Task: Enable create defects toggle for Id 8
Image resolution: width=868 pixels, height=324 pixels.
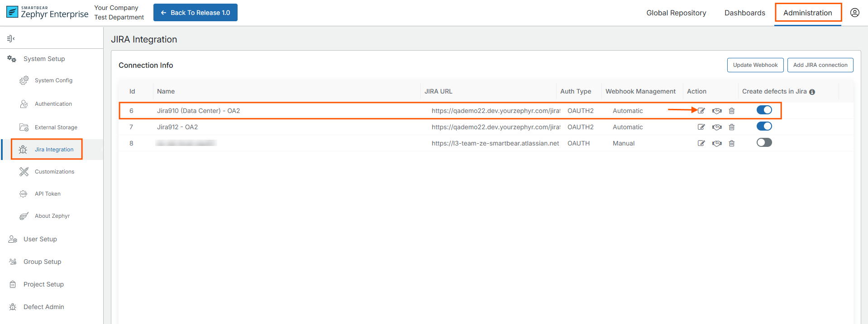Action: pos(764,142)
